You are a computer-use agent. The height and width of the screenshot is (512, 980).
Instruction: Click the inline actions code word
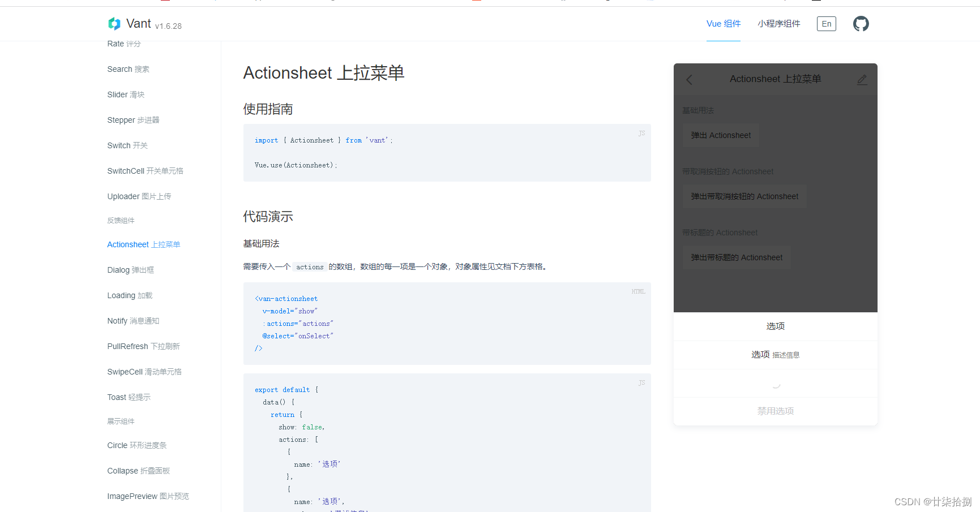pos(310,267)
